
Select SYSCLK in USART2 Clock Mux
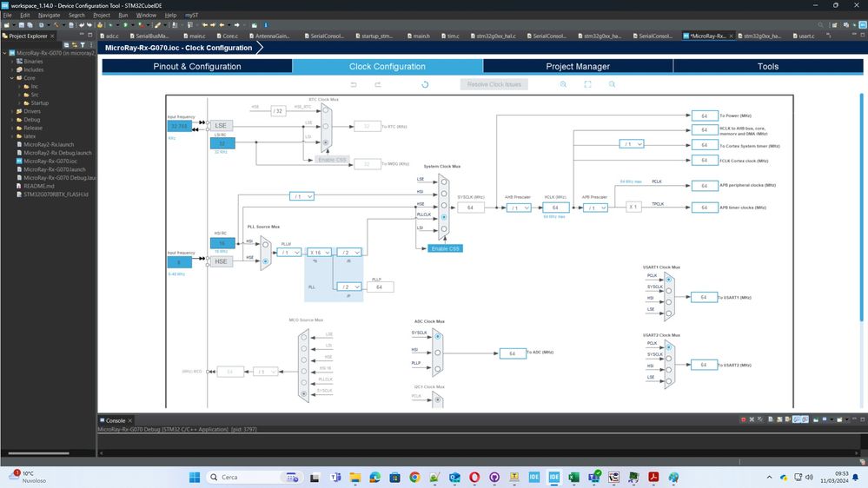[x=669, y=358]
